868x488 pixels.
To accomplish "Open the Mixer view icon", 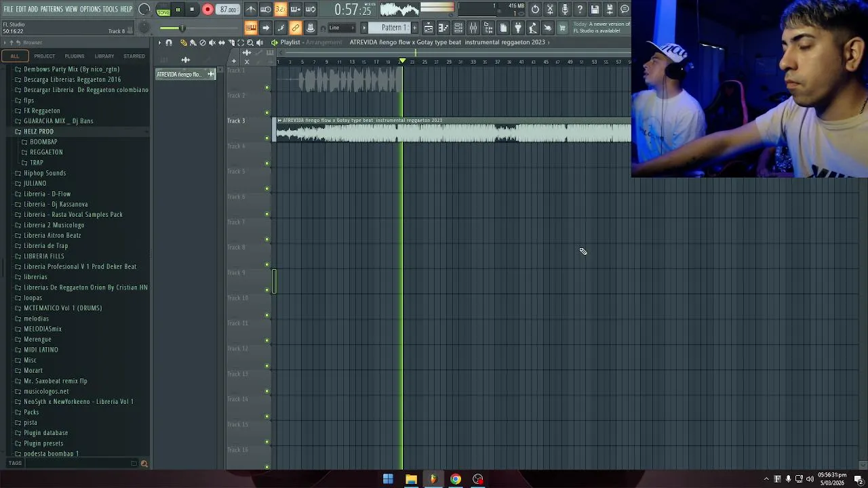I will [473, 28].
